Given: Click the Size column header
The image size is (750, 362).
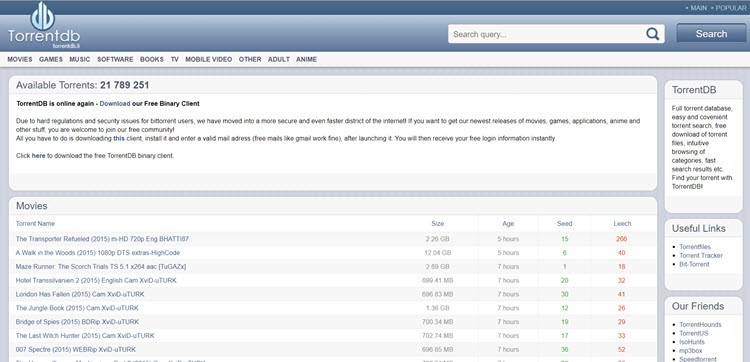Looking at the screenshot, I should [x=437, y=223].
